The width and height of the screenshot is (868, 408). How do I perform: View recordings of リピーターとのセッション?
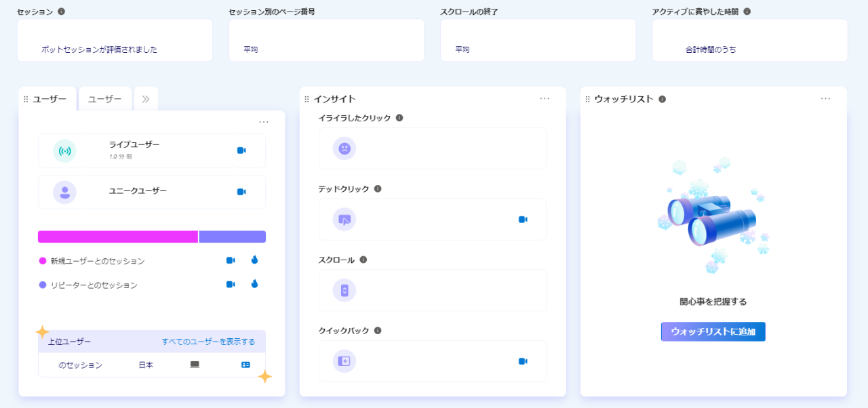(x=231, y=285)
